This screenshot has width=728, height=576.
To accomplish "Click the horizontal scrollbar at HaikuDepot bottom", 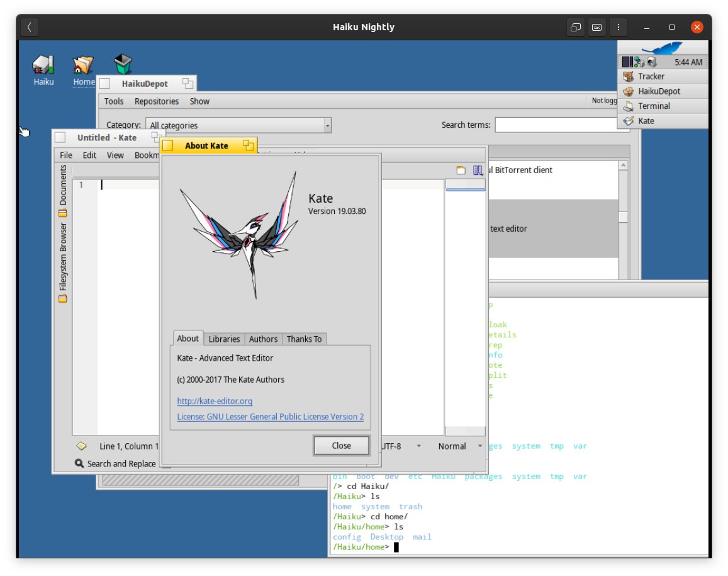I will pyautogui.click(x=201, y=480).
